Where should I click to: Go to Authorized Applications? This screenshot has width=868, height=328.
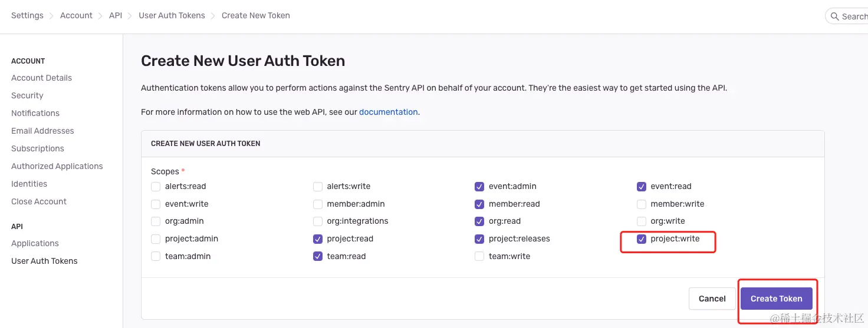[x=57, y=166]
